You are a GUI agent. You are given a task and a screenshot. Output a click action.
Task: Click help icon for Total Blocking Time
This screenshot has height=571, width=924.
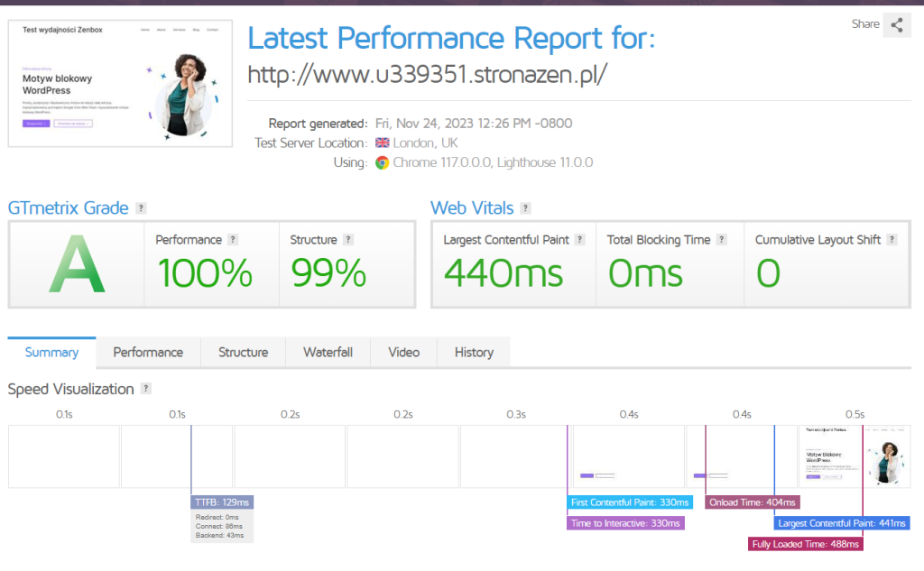tap(722, 240)
